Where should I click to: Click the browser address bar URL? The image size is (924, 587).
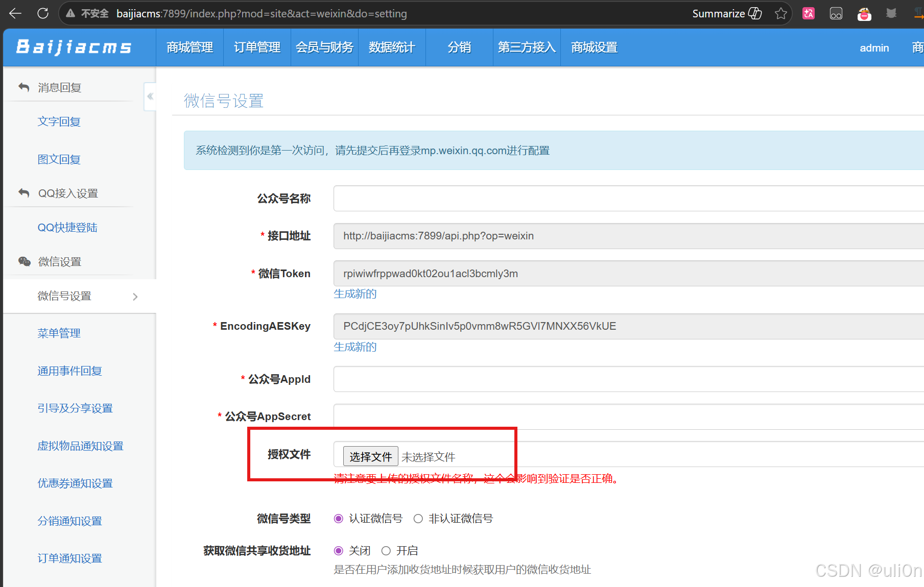262,14
